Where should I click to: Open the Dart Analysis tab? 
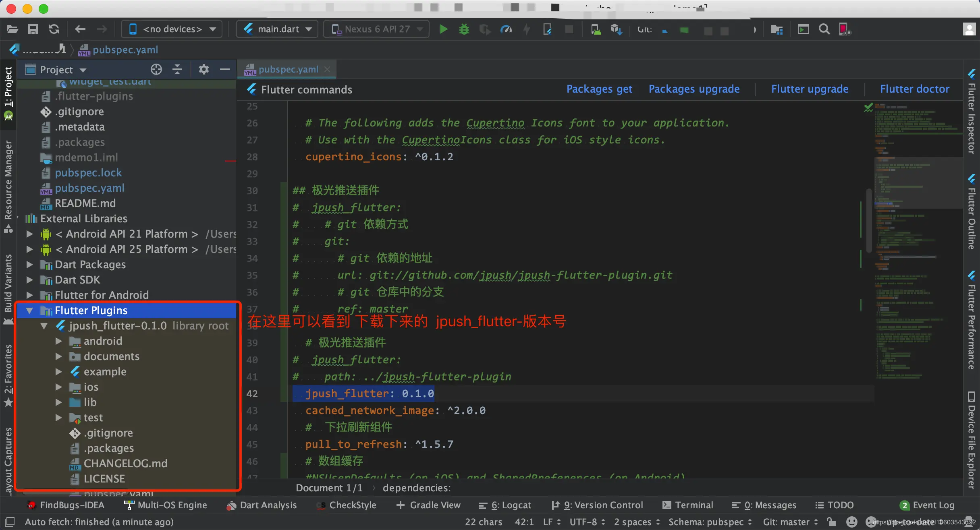coord(262,505)
